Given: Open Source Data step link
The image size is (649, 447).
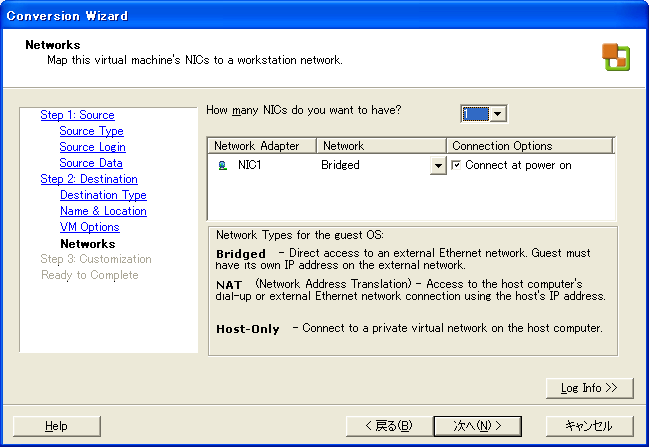Looking at the screenshot, I should tap(91, 163).
